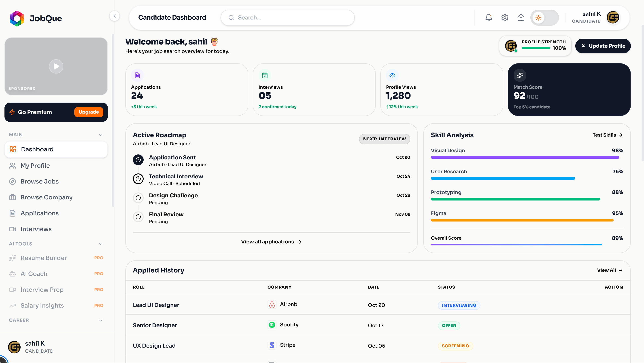Viewport: 644px width, 363px height.
Task: Go to Browse Jobs
Action: [56, 181]
